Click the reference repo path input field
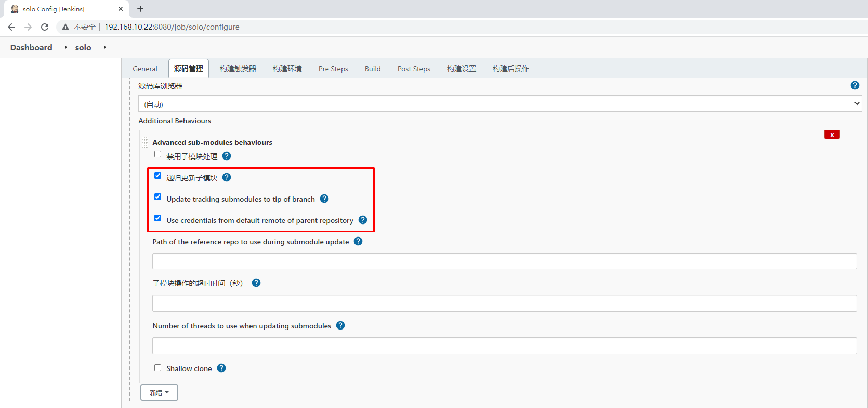The image size is (868, 408). coord(504,261)
